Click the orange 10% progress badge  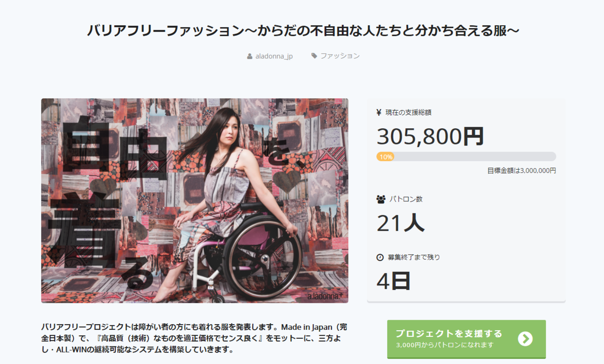[x=386, y=157]
